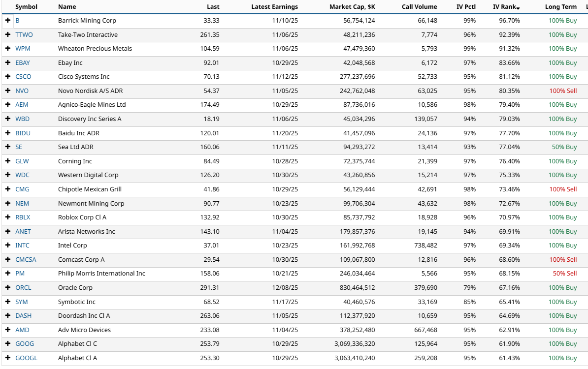Image resolution: width=588 pixels, height=369 pixels.
Task: Open the BIDU symbol link
Action: click(23, 133)
